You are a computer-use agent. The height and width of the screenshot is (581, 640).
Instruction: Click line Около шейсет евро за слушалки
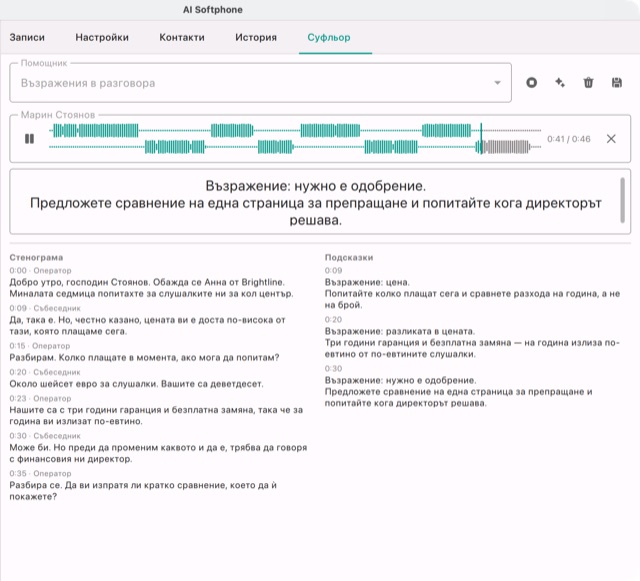coord(136,384)
